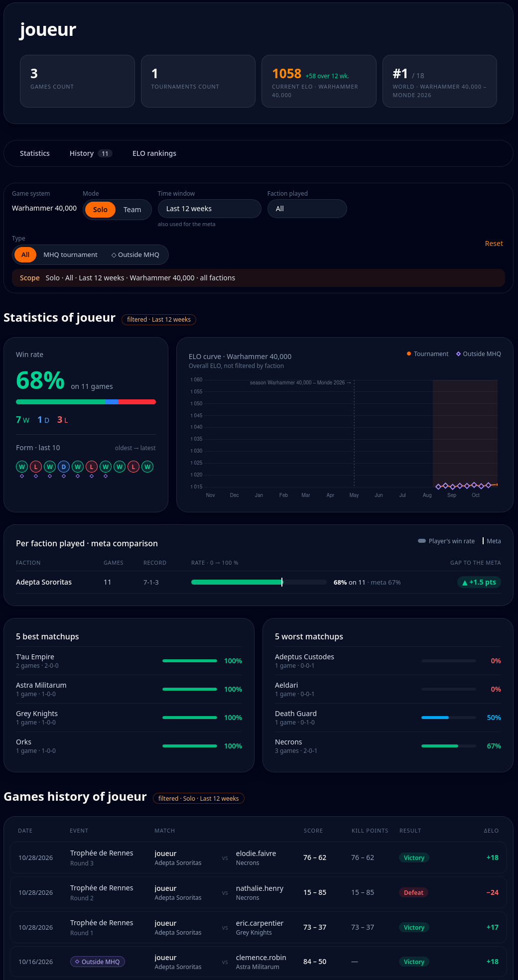Click the filtered Last 12 weeks statistics badge
The height and width of the screenshot is (980, 518).
click(159, 320)
